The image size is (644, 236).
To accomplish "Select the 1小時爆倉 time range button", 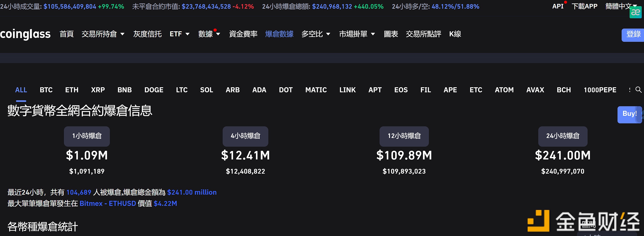I will pos(87,136).
